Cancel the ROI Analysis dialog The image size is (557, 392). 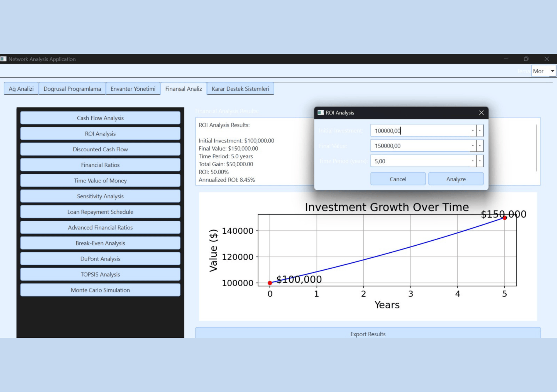pos(398,179)
